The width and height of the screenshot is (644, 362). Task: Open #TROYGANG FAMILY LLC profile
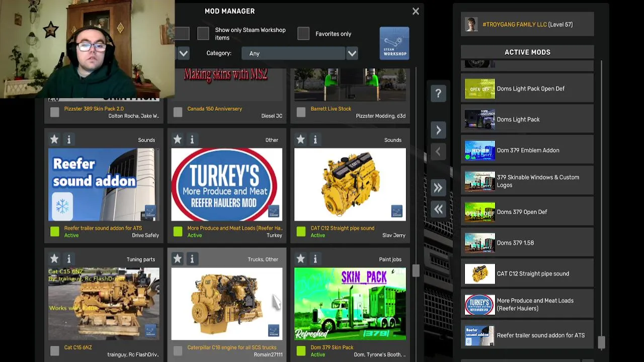point(527,24)
